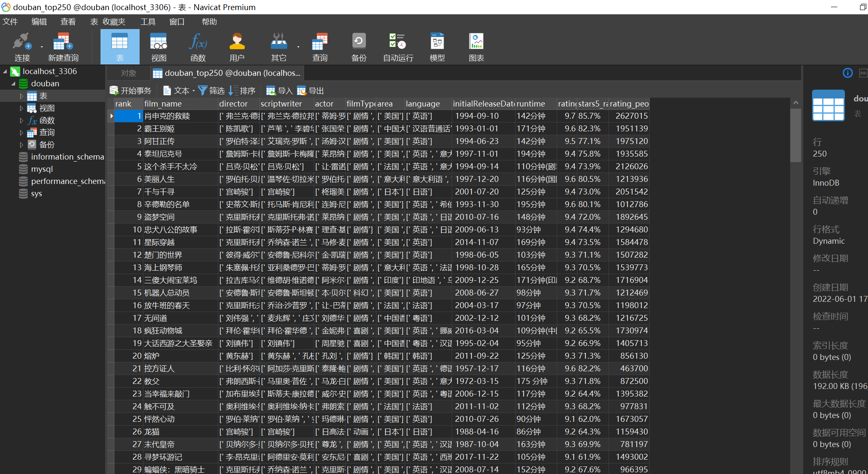This screenshot has height=474, width=868.
Task: Select the film cell 疯狂动物城
Action: coord(180,330)
